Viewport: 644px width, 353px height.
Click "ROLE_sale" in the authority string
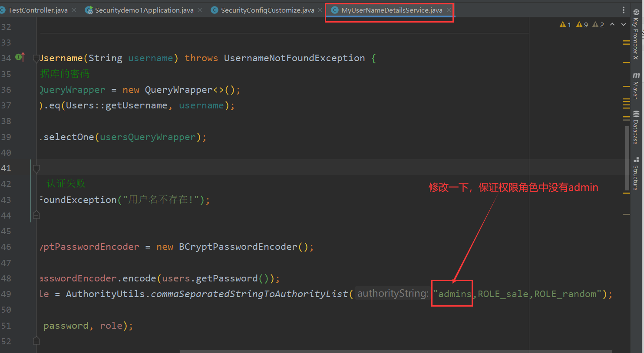point(503,294)
